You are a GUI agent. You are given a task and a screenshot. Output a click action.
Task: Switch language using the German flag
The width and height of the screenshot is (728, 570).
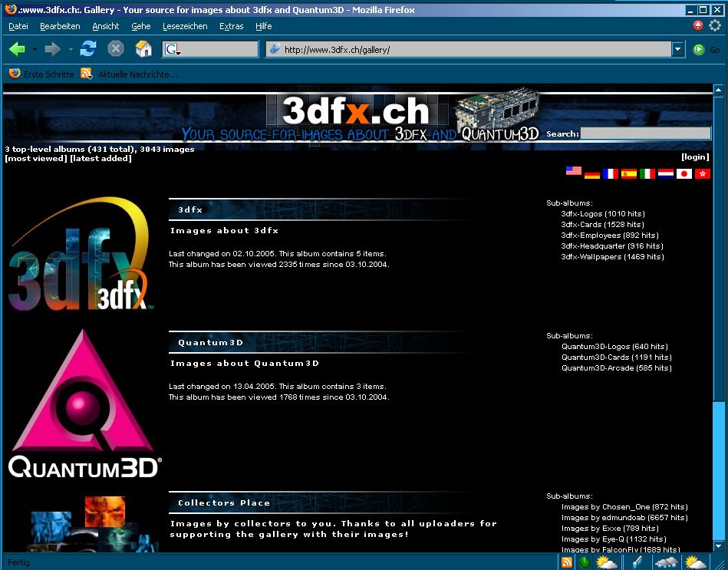tap(591, 174)
